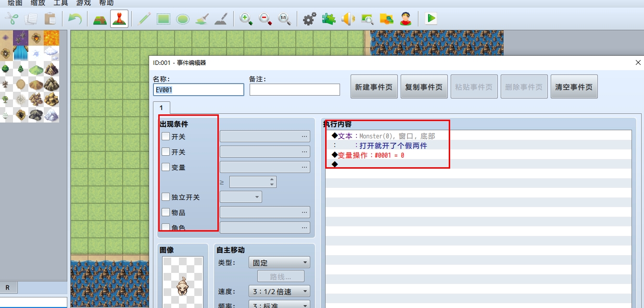Viewport: 644px width, 308px height.
Task: Select the R tileset tab
Action: (x=8, y=287)
